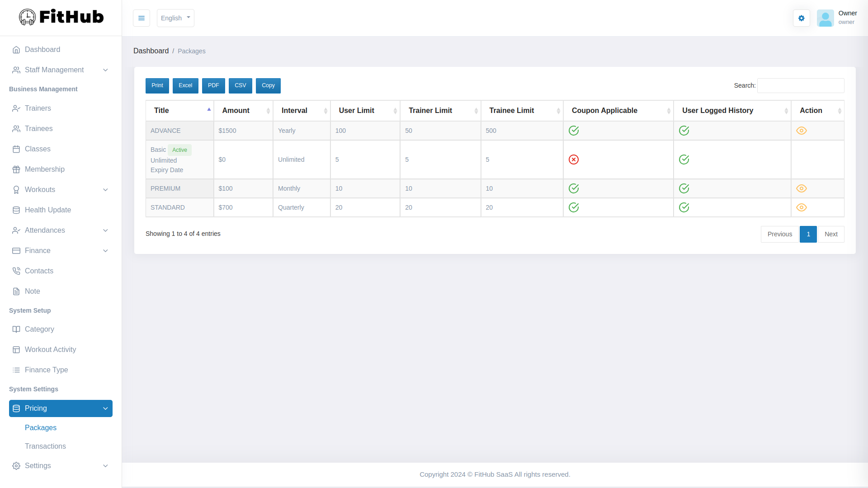
Task: Select the Packages menu item
Action: (x=41, y=427)
